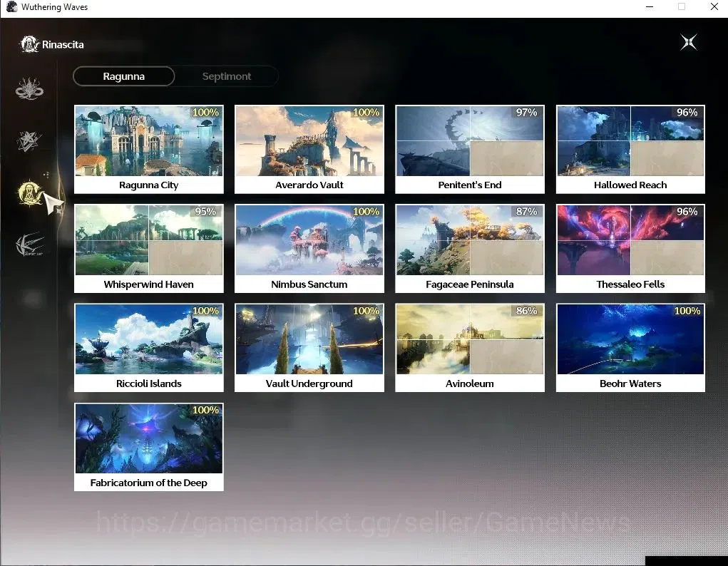Open the Fagaceae Peninsula area card

point(470,248)
